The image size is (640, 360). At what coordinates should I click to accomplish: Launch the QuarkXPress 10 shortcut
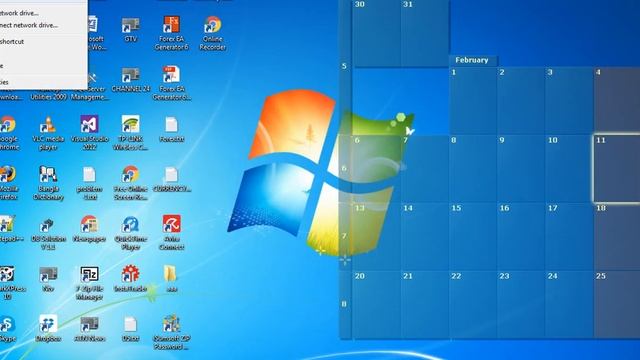tap(8, 282)
